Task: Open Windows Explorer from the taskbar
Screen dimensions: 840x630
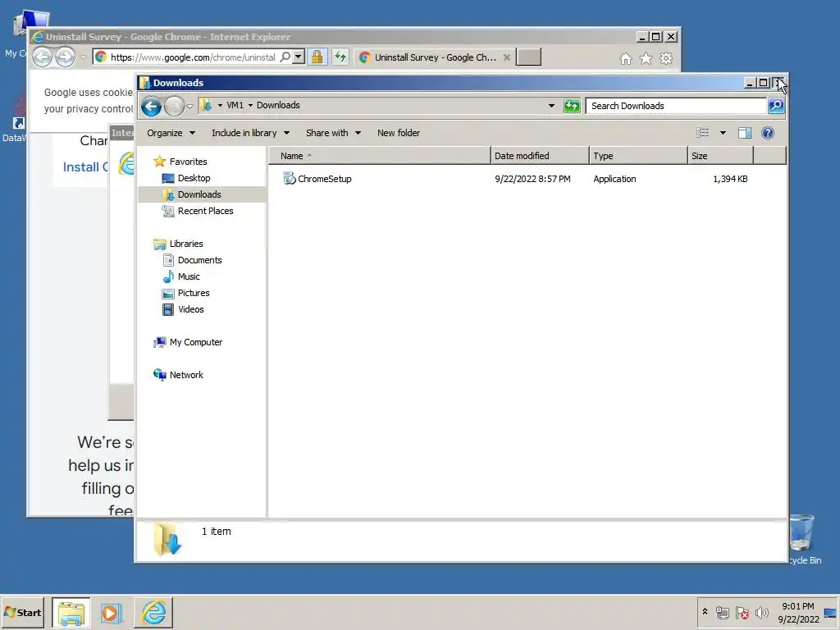Action: click(x=71, y=612)
